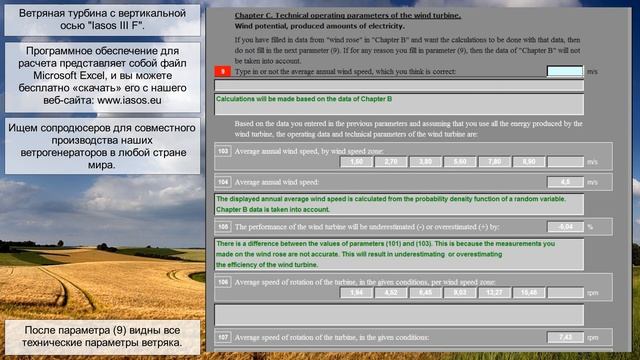Click the empty message bar below parameter 9

(x=399, y=85)
